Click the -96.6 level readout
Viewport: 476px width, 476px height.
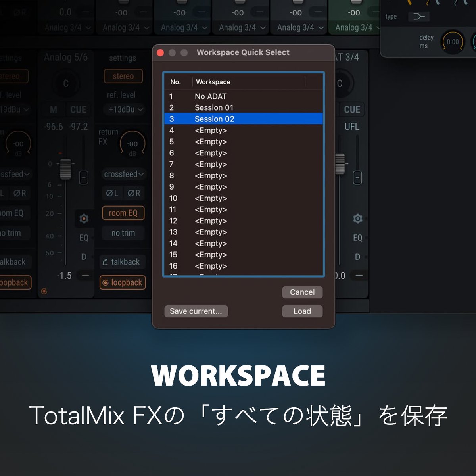point(53,127)
